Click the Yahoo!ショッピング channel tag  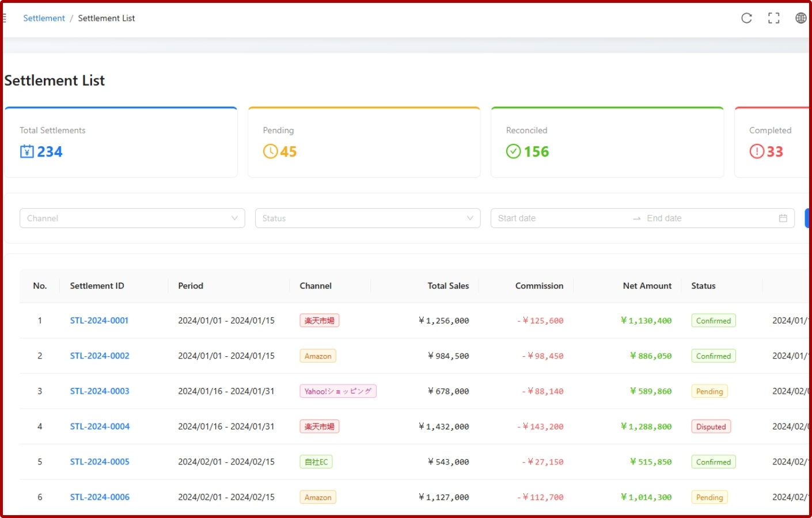[338, 391]
